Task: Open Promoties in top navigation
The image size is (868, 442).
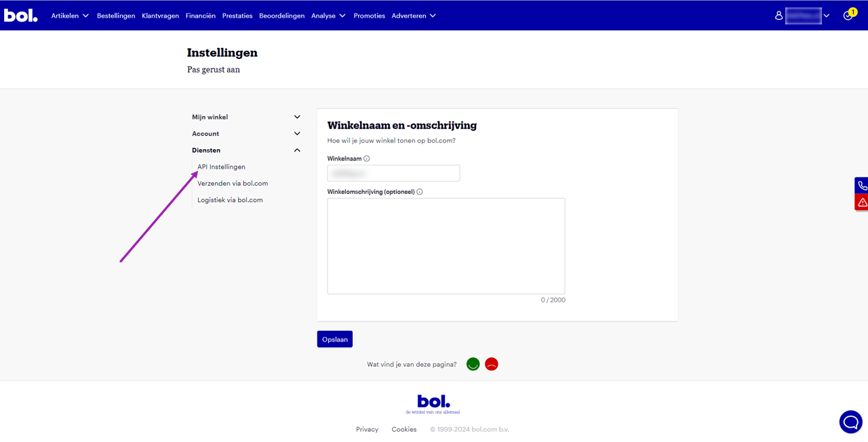Action: [x=369, y=16]
